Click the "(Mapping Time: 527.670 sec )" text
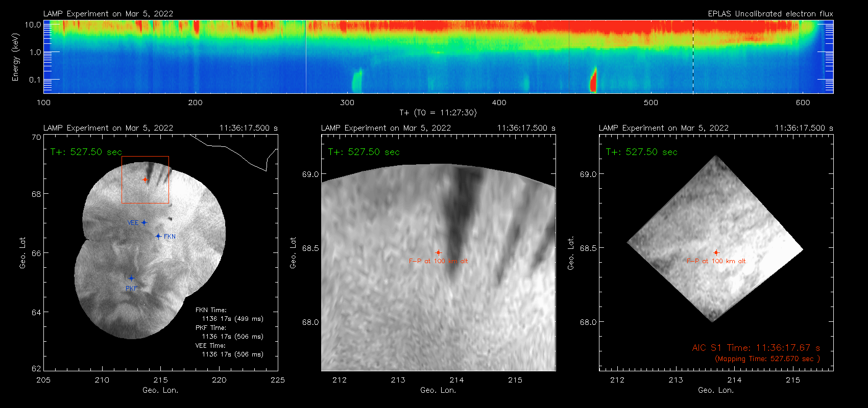The image size is (868, 408). [767, 359]
